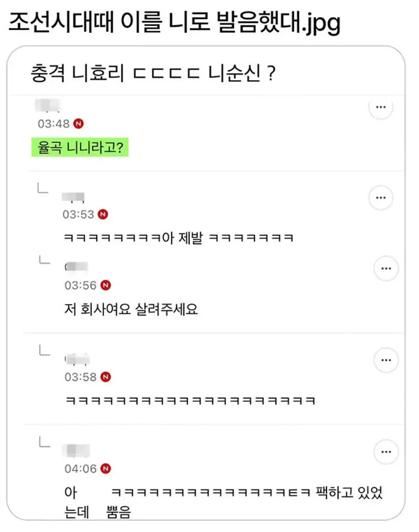Click the ellipsis icon beside the 03:53 reply
Screen dimensions: 419x532
click(x=381, y=197)
